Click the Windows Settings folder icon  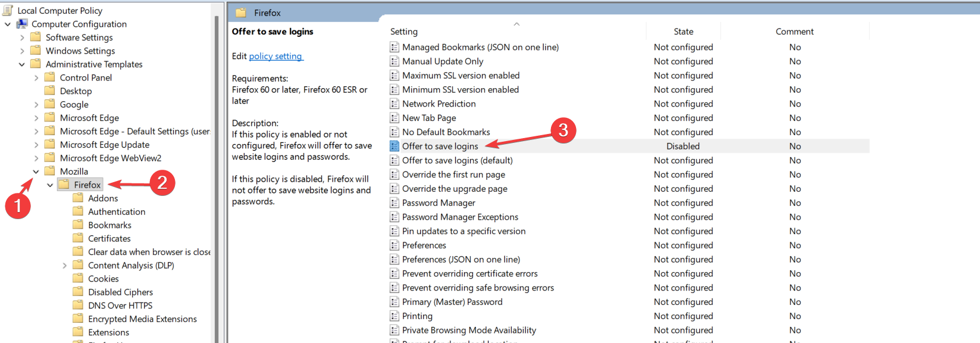click(x=36, y=51)
